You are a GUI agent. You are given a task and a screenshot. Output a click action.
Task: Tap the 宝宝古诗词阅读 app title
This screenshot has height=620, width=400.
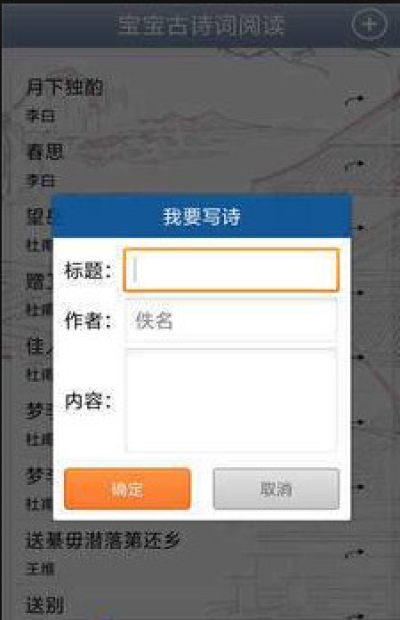(201, 25)
